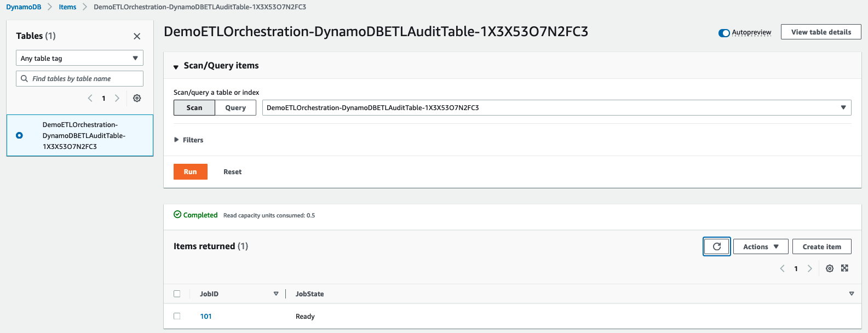Screen dimensions: 868x333
Task: Click the Create item button
Action: click(x=821, y=246)
